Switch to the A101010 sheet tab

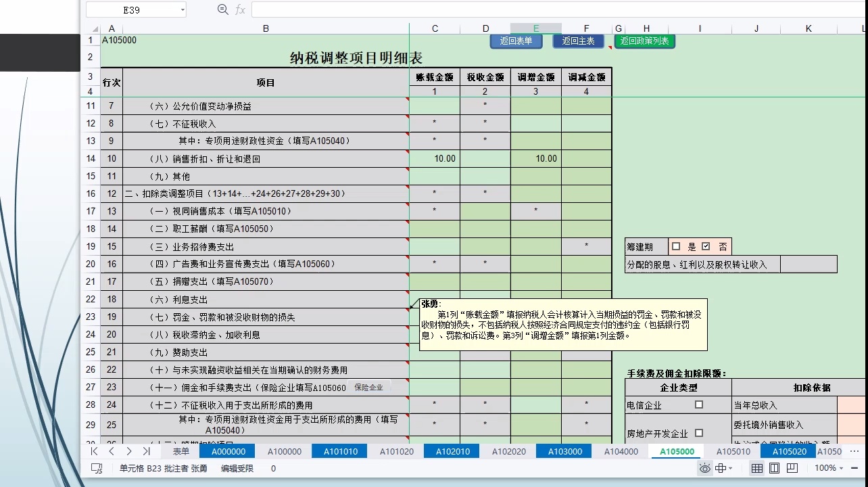tap(340, 451)
